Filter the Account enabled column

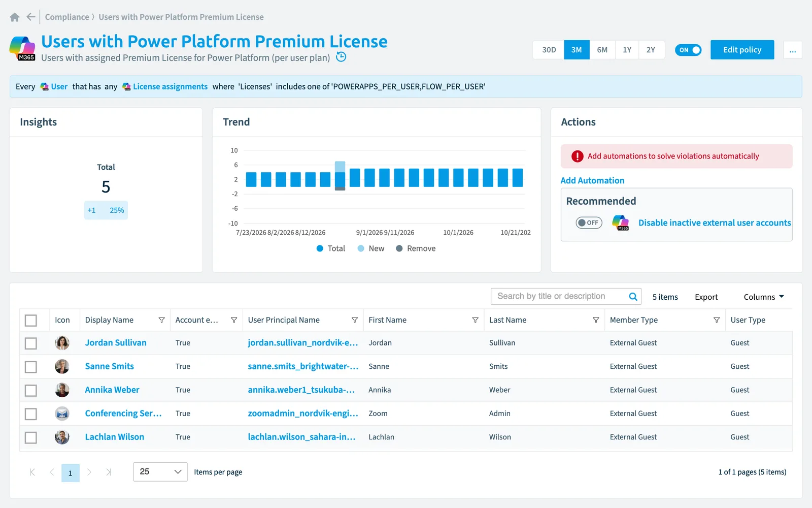(x=234, y=320)
